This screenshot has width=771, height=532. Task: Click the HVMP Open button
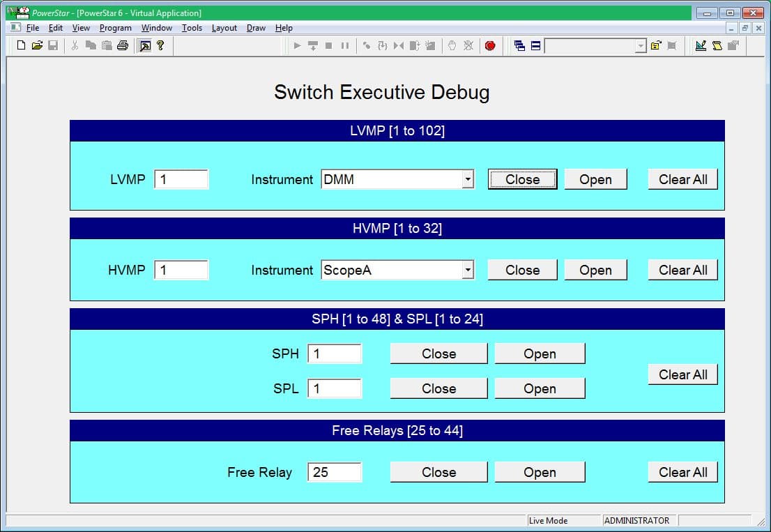(595, 270)
